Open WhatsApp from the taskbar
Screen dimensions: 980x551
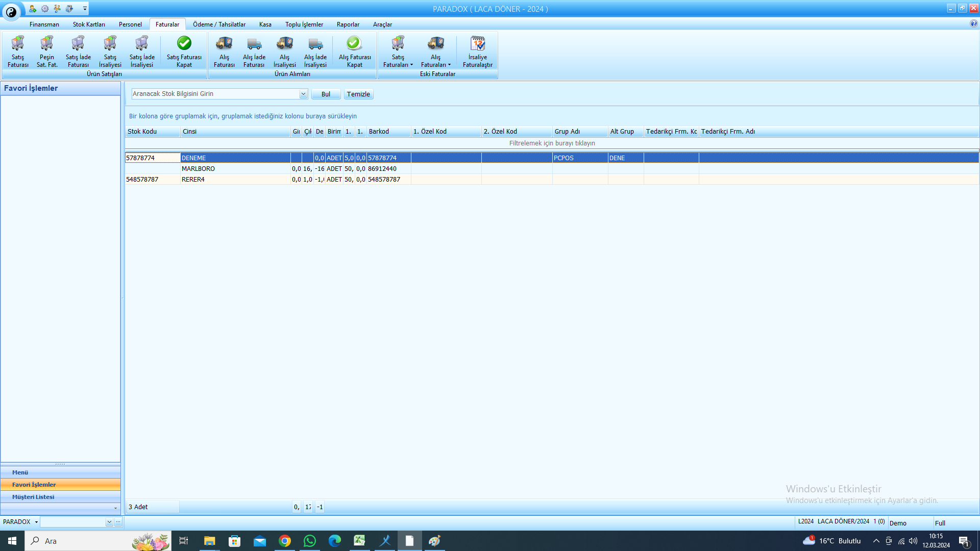click(309, 541)
